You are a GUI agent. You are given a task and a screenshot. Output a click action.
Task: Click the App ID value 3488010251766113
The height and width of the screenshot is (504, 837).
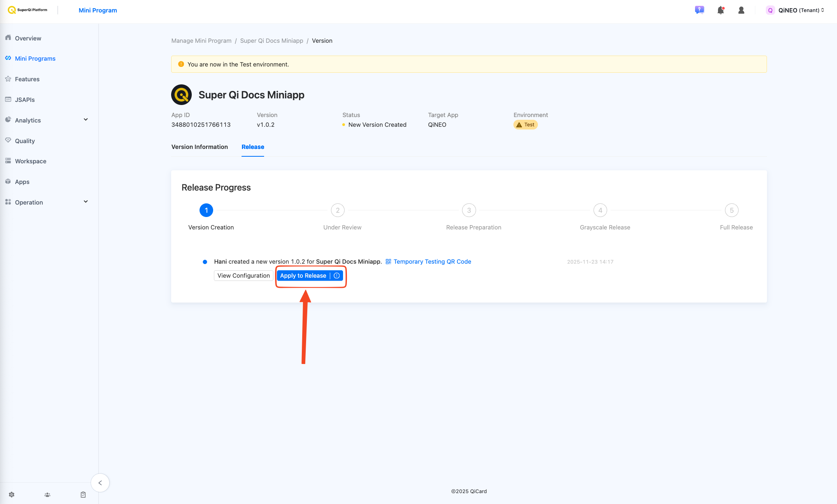point(201,125)
